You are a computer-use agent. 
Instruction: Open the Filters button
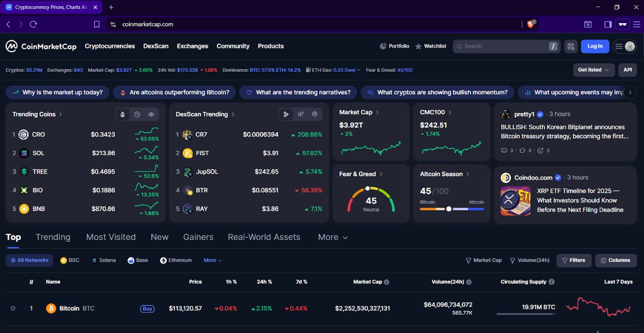(574, 260)
